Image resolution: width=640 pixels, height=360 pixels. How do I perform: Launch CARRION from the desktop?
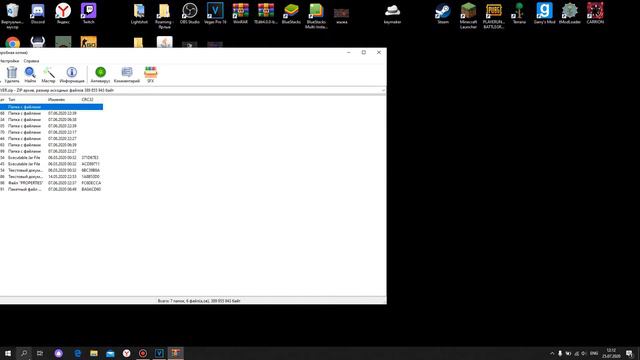(595, 13)
